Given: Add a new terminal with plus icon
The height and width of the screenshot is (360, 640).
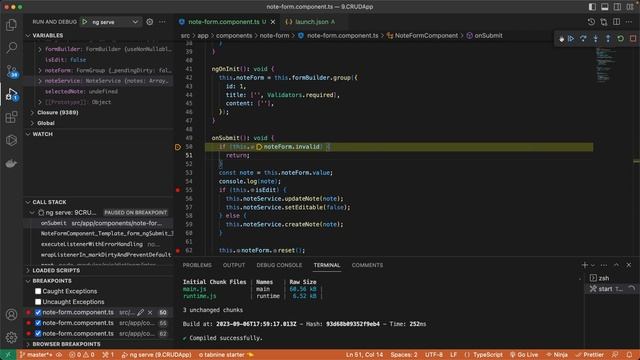Looking at the screenshot, I should pos(584,265).
